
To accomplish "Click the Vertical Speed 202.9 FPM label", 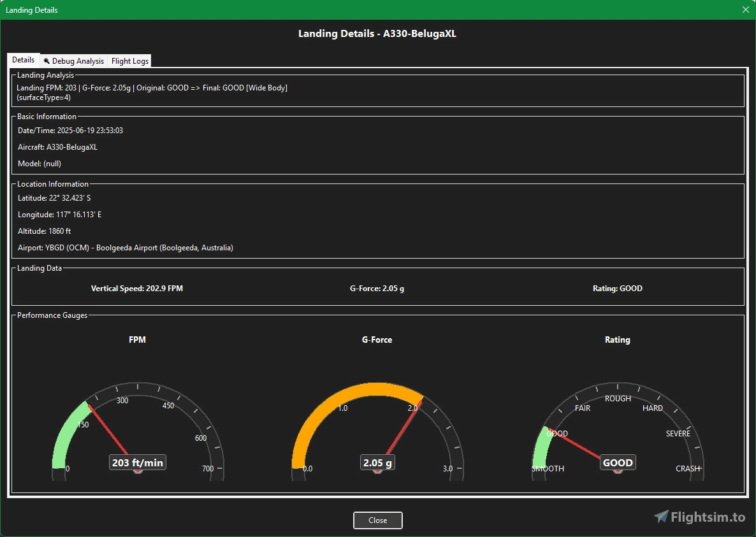I will click(137, 289).
